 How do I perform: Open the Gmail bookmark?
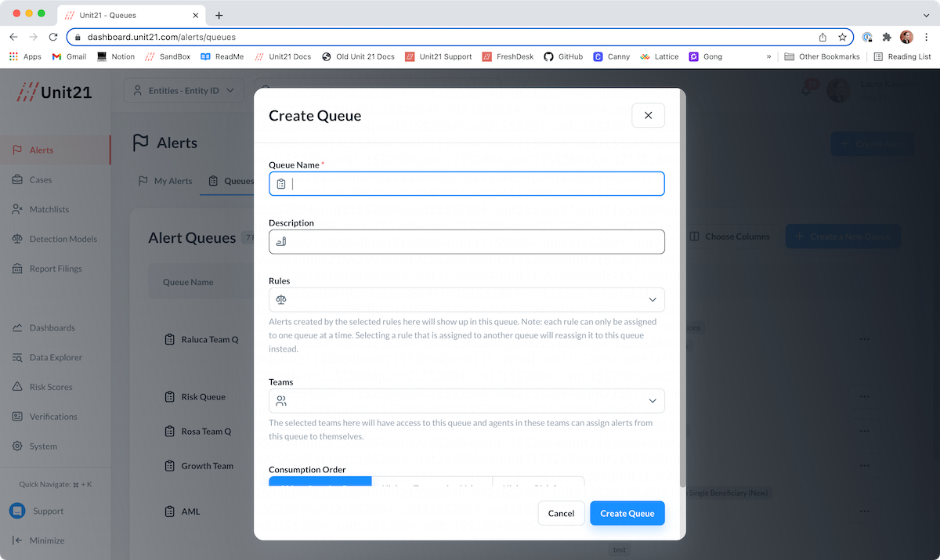[x=69, y=56]
